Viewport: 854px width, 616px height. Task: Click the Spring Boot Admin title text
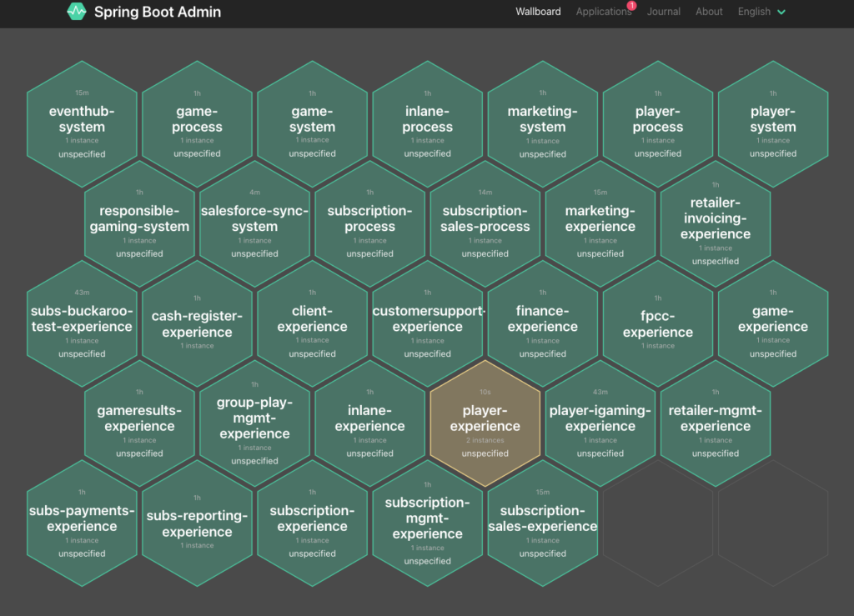(x=158, y=12)
